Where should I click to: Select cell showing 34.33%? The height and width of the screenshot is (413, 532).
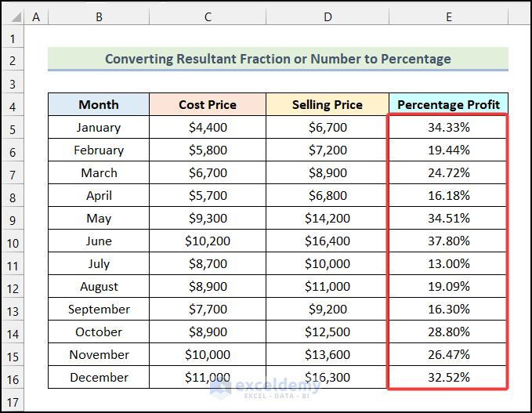click(448, 127)
